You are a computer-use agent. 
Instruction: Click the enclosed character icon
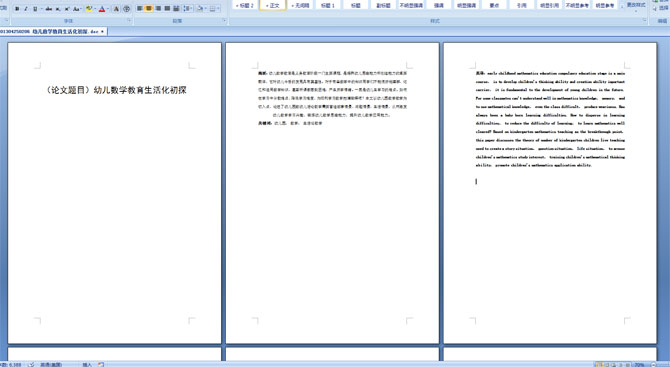(x=126, y=9)
